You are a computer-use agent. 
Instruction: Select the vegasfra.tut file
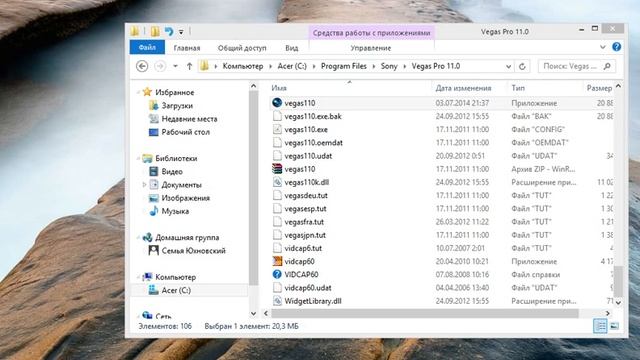click(304, 222)
